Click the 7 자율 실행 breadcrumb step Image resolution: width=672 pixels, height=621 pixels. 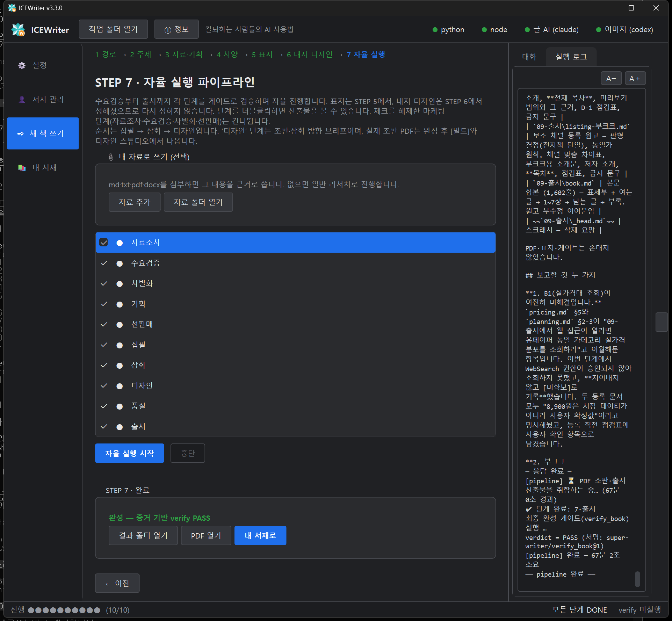coord(366,55)
